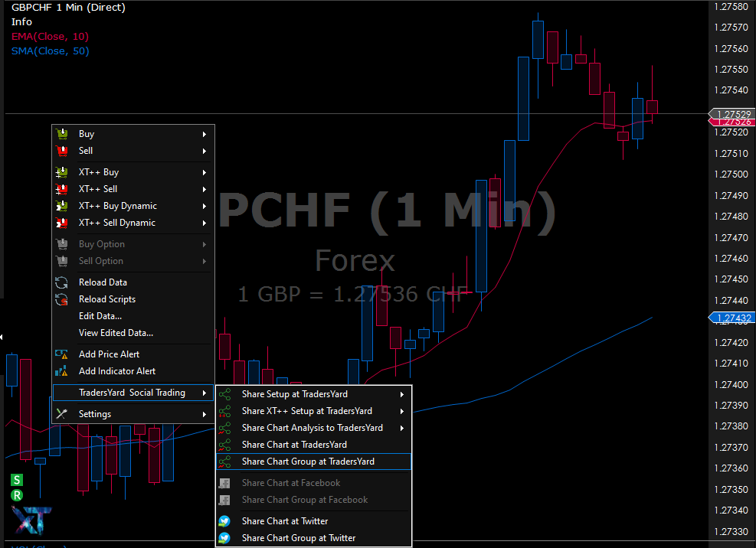
Task: Click the XT++ Sell Dynamic icon
Action: click(x=62, y=223)
